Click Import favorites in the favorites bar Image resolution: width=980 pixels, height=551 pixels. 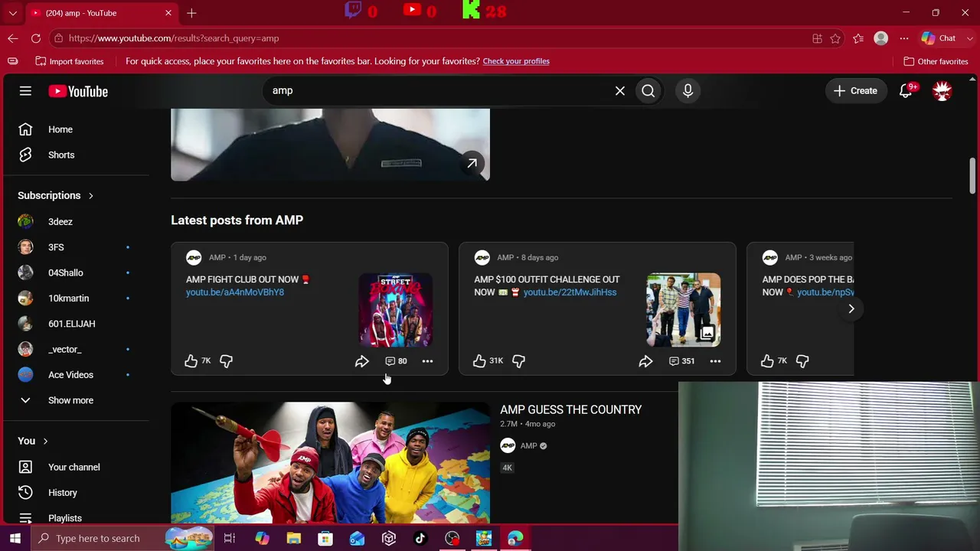70,61
